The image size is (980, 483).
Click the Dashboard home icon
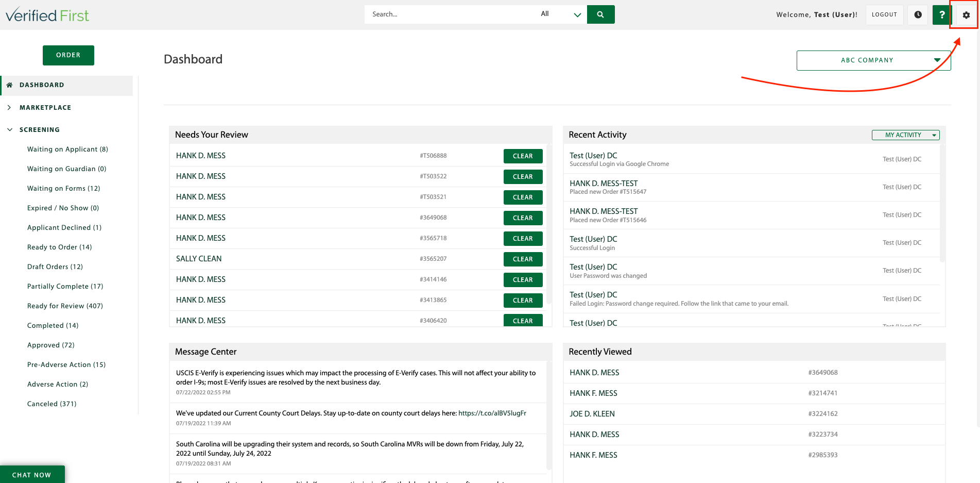[9, 85]
